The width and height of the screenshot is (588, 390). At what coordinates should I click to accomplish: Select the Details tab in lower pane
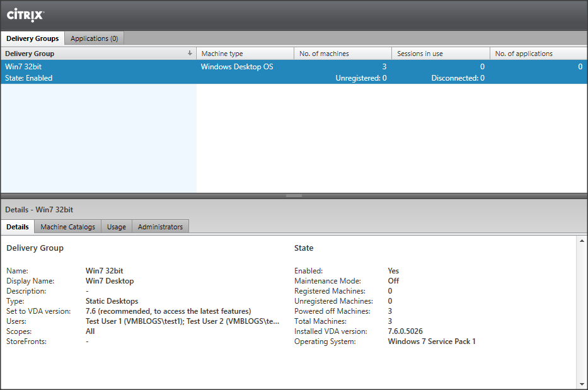tap(18, 227)
